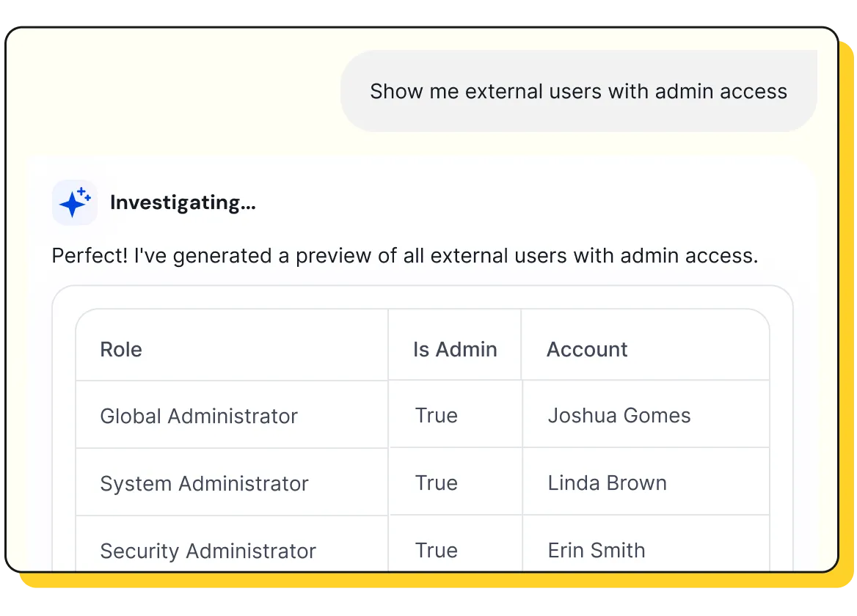Select Joshua Gomes in the Account column
857x616 pixels.
tap(619, 416)
